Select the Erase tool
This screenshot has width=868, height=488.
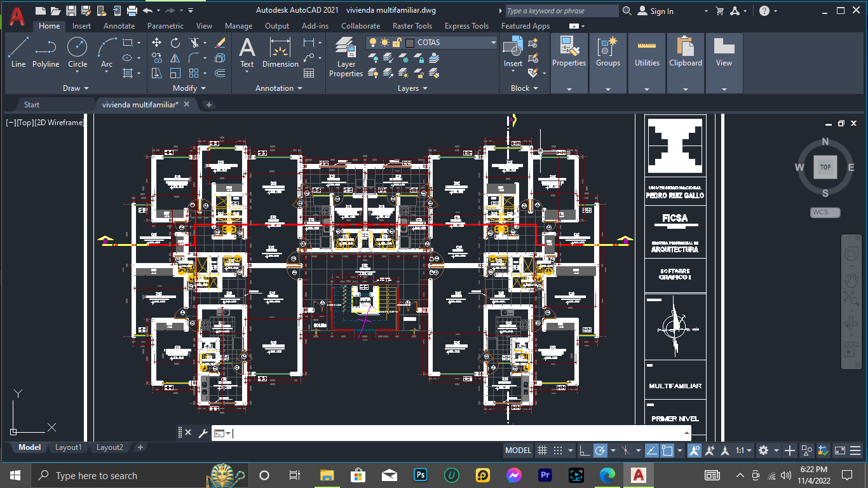tap(220, 43)
